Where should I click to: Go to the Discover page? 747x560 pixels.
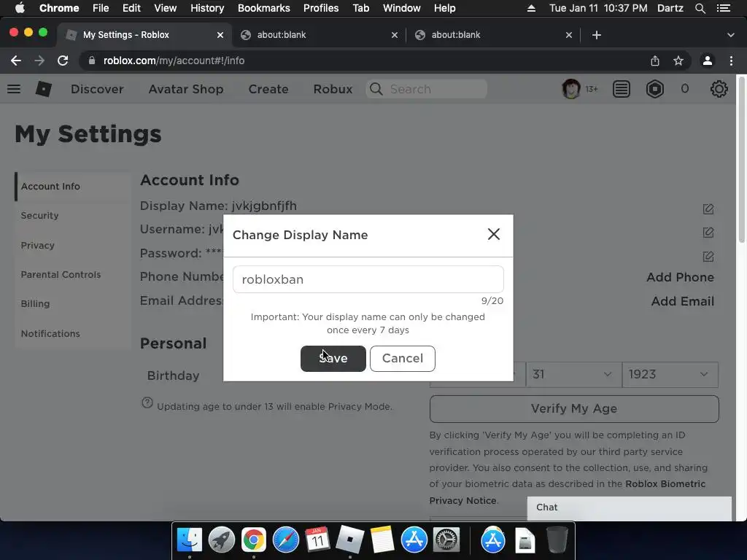coord(97,89)
